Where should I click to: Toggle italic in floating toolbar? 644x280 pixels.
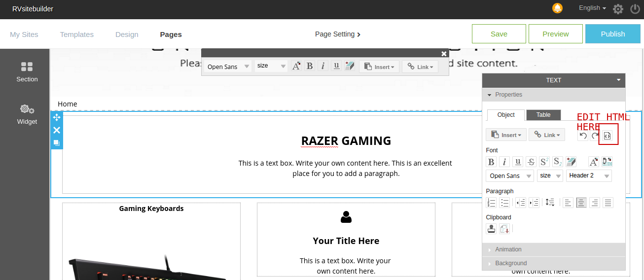tap(323, 66)
